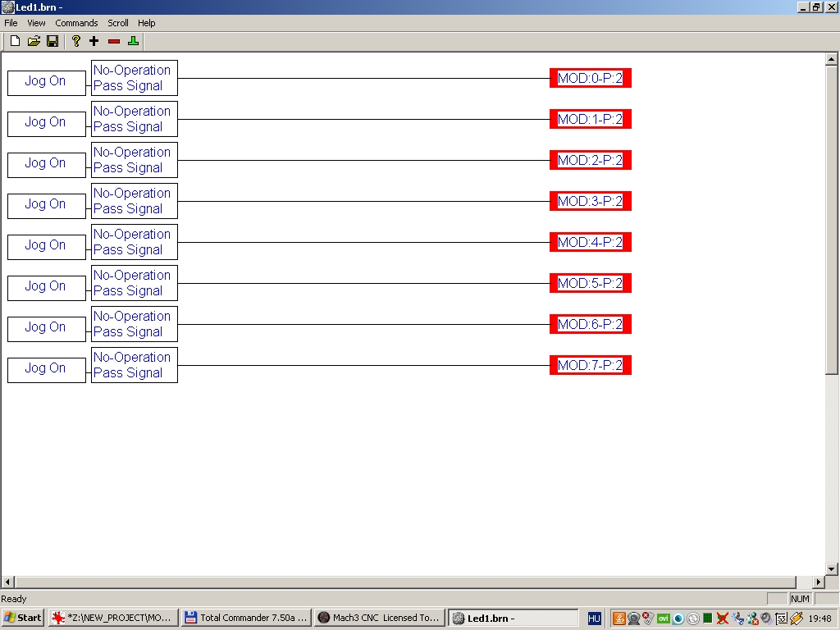This screenshot has height=630, width=840.
Task: Select No-Operation Pass Signal on MOD:1-P:2 rung
Action: coord(135,119)
